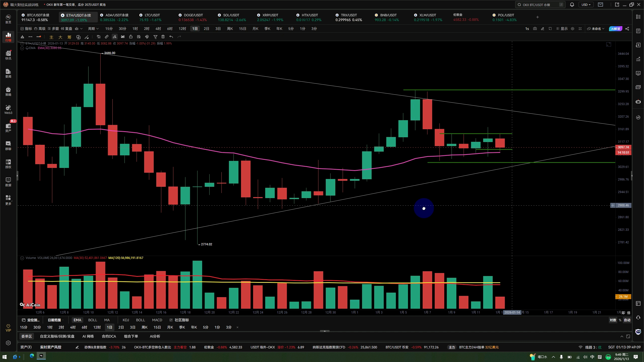Click the AI解读 button

615,29
